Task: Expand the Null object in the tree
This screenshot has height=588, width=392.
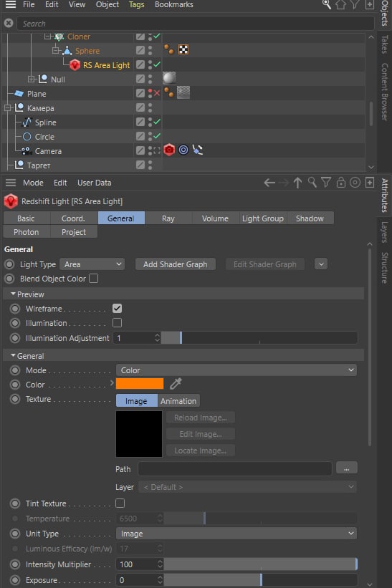Action: [x=32, y=79]
